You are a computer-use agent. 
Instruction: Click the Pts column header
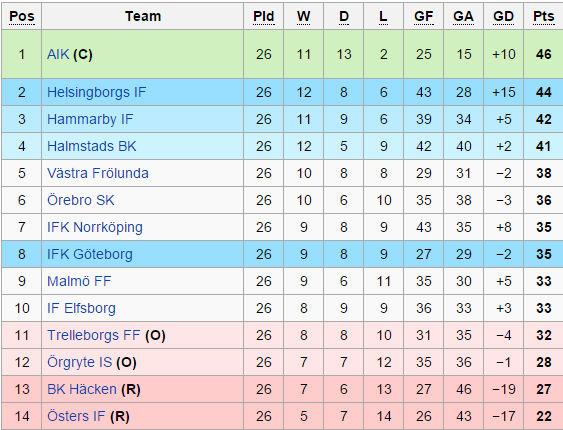(x=544, y=16)
